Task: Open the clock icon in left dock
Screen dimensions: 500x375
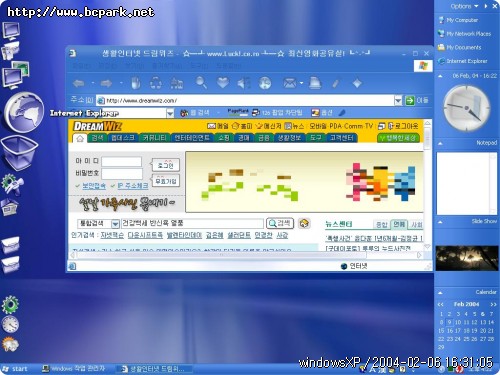Action: (10, 324)
